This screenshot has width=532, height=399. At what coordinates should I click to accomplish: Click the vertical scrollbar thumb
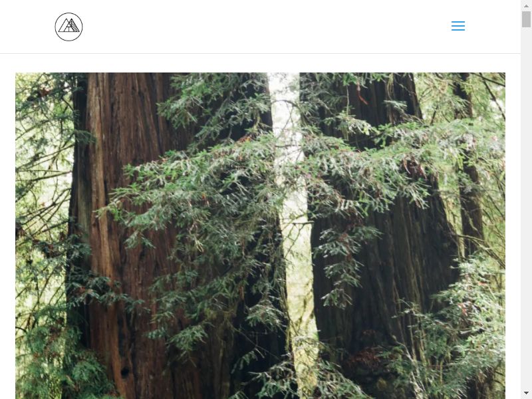pyautogui.click(x=526, y=19)
